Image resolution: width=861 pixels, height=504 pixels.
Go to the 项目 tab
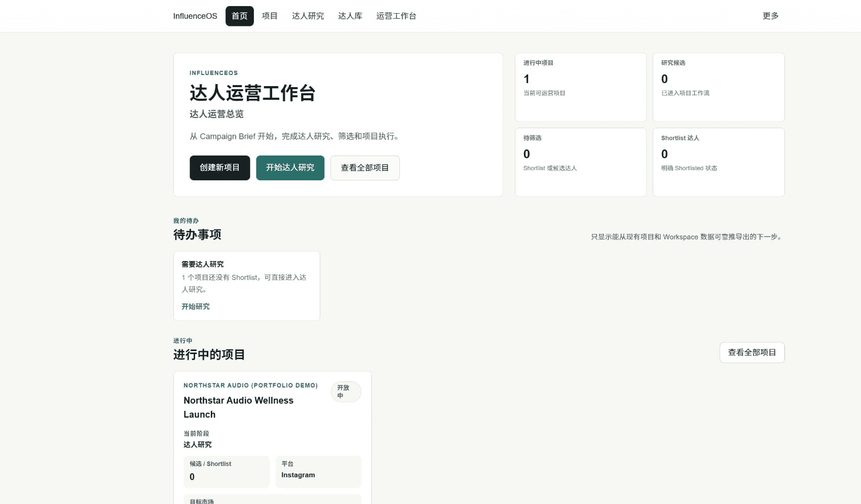pos(270,16)
